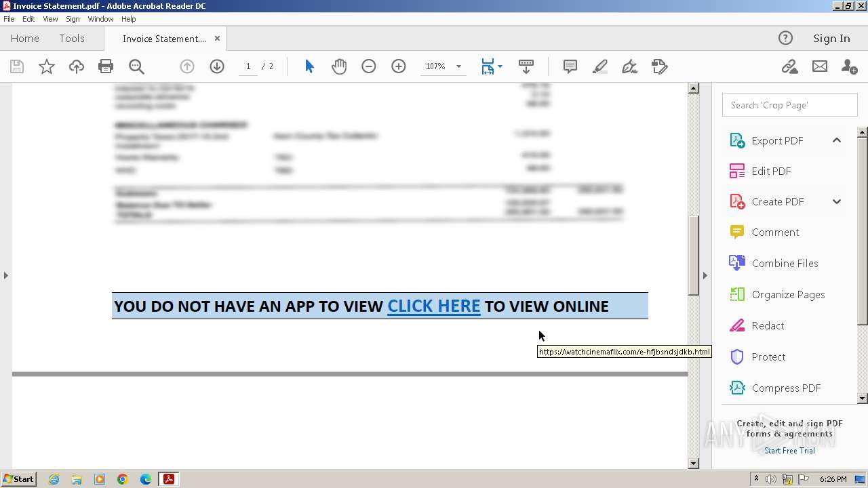Open the Window menu
The width and height of the screenshot is (868, 488).
(x=100, y=19)
